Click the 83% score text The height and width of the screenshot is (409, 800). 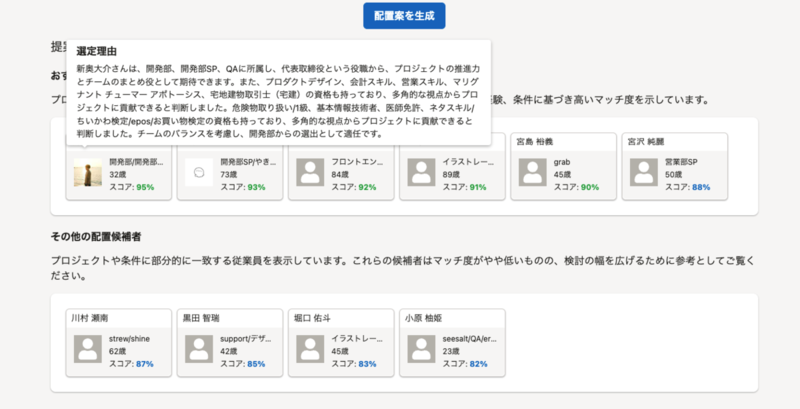click(367, 364)
